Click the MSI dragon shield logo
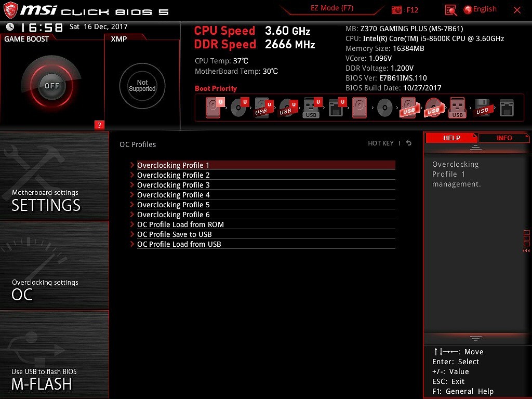 click(10, 10)
